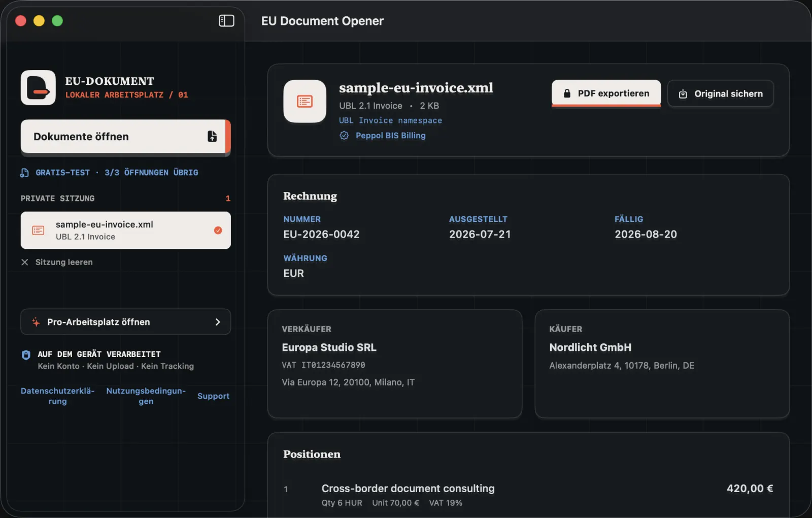Click the macOS green fullscreen window button
Viewport: 812px width, 518px height.
(57, 21)
